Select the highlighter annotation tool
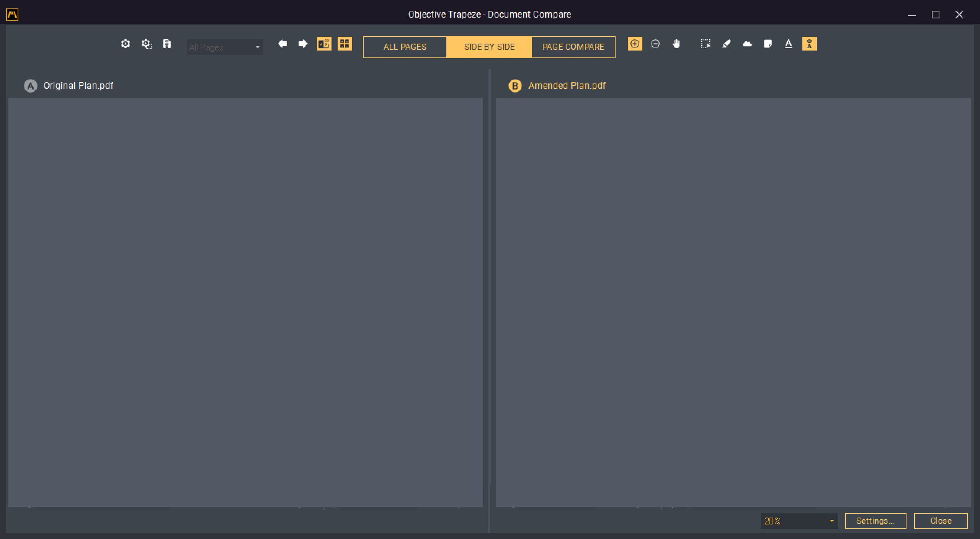 [726, 44]
